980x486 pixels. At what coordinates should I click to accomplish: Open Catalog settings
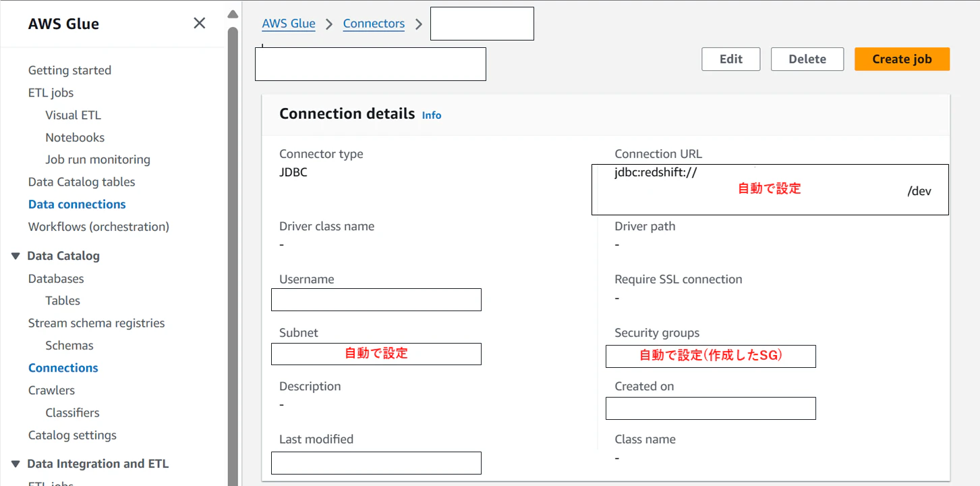(72, 435)
